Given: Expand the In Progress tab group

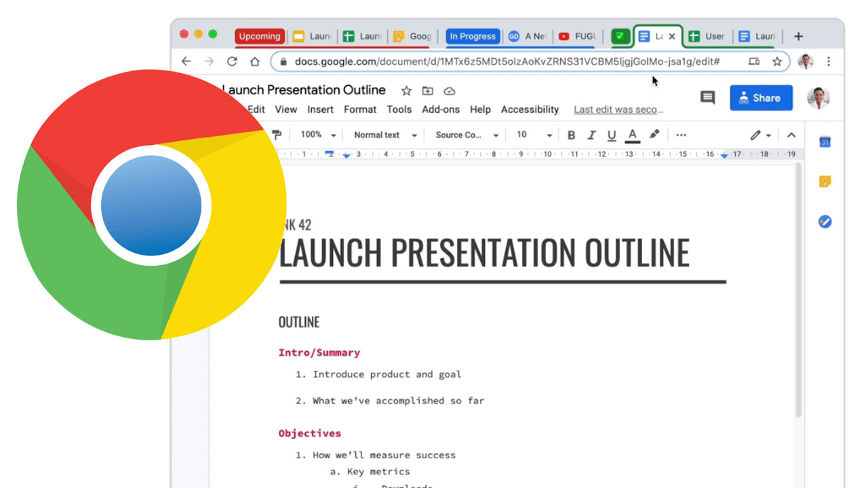Looking at the screenshot, I should click(x=473, y=37).
